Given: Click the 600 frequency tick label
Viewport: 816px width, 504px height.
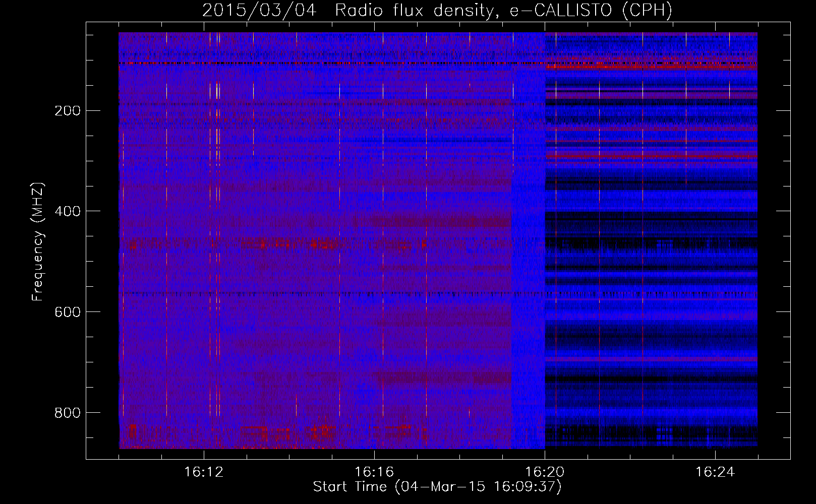Looking at the screenshot, I should tap(67, 312).
